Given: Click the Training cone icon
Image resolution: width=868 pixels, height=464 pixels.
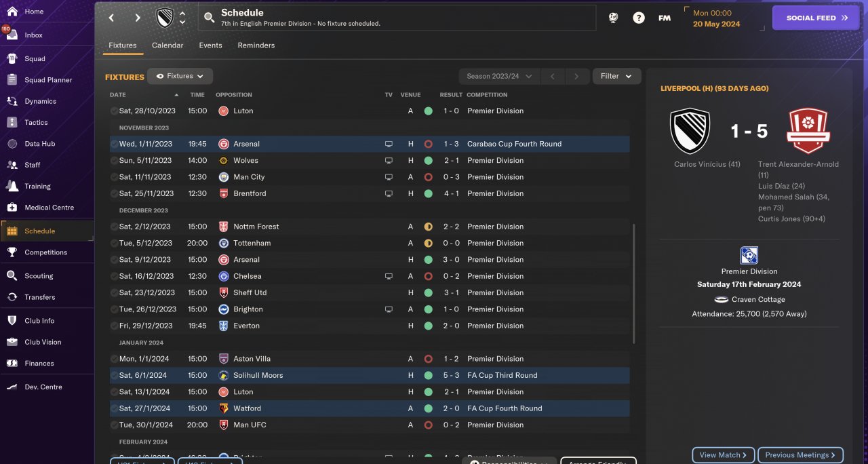Looking at the screenshot, I should point(12,186).
